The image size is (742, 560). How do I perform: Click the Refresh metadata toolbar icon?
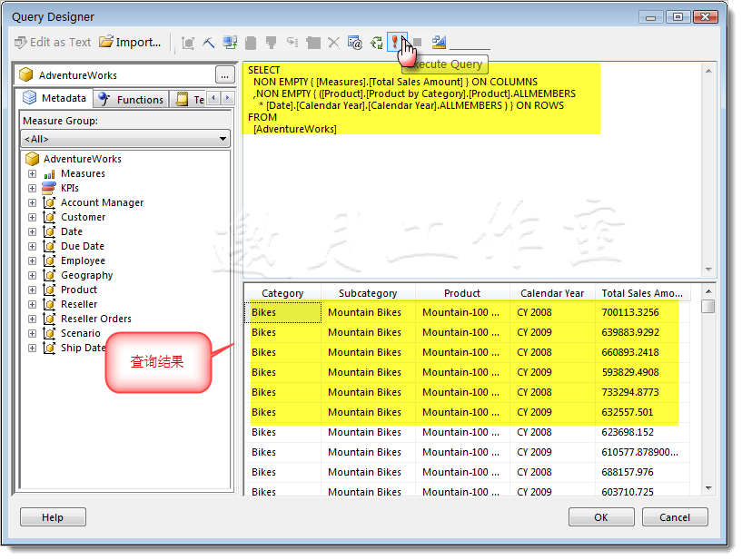click(x=230, y=43)
